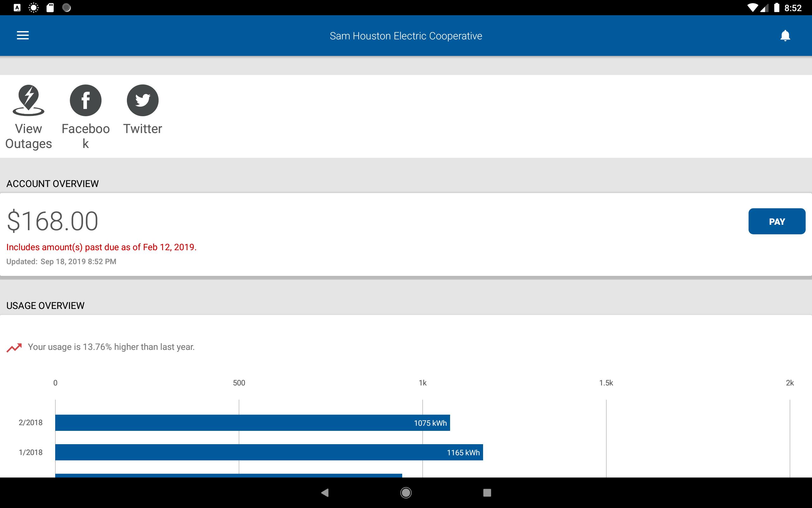Open the hamburger navigation menu

pos(23,35)
